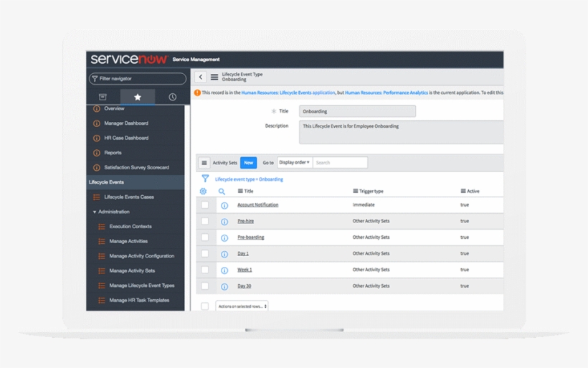Image resolution: width=588 pixels, height=368 pixels.
Task: Open Execution Contexts module
Action: 131,226
